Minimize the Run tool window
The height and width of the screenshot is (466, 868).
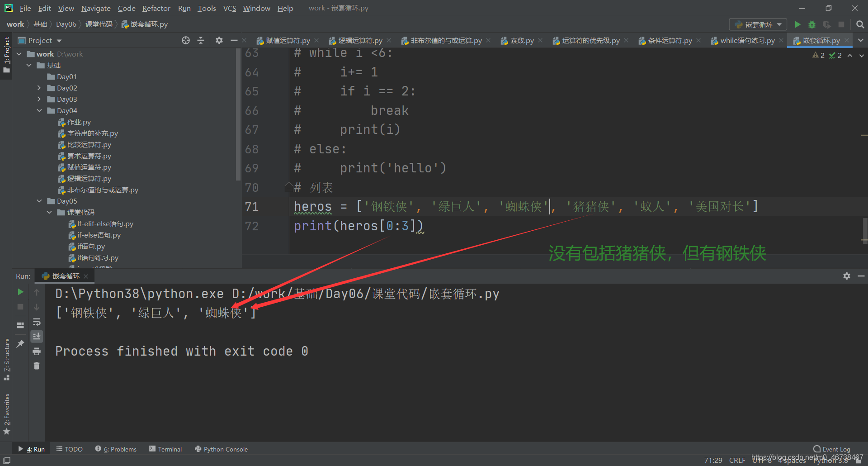[861, 276]
